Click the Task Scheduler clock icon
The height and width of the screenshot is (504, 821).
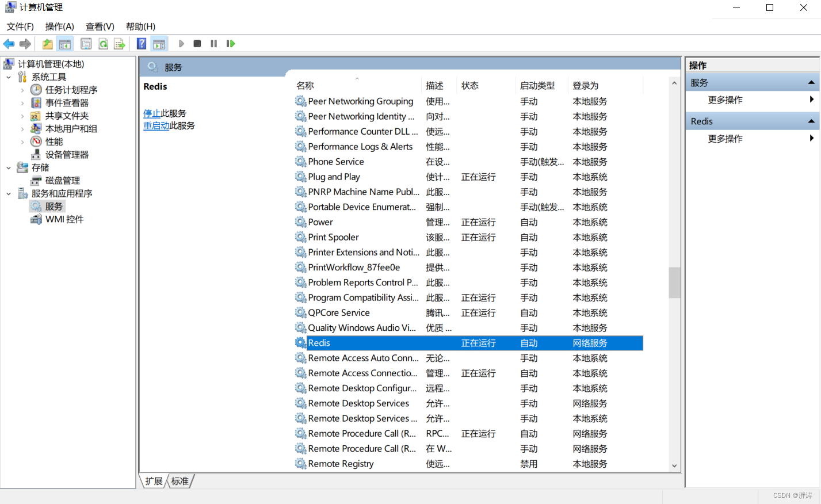point(36,90)
